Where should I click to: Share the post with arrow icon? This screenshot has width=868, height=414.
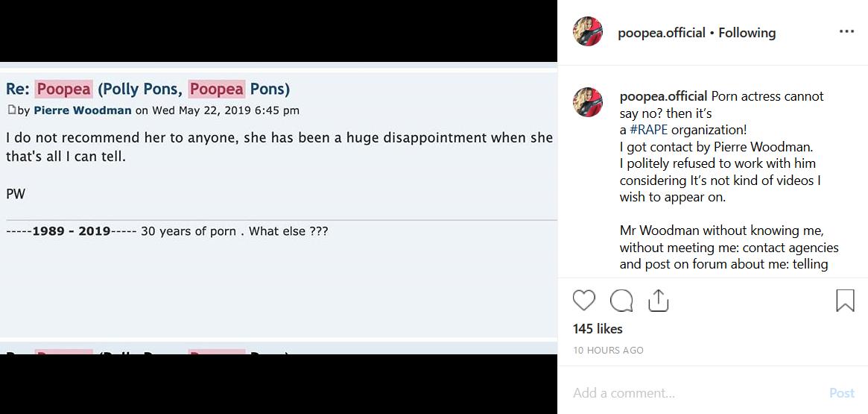point(658,300)
